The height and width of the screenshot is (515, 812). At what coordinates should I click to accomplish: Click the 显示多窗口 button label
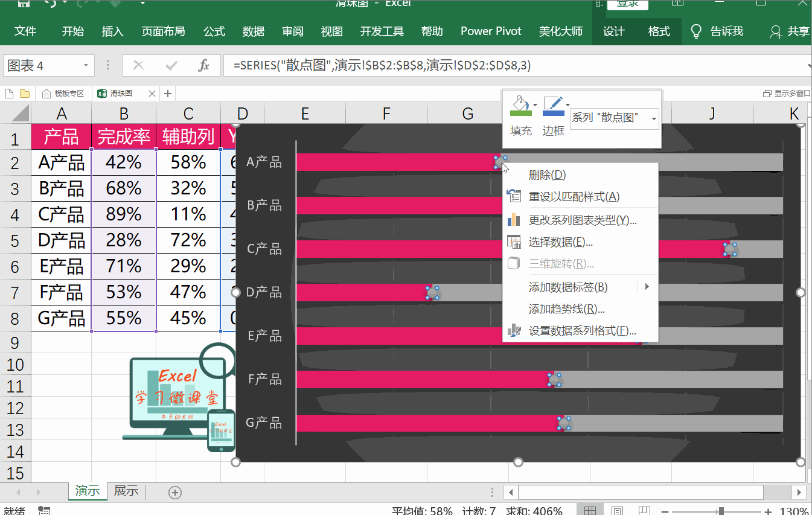(793, 94)
